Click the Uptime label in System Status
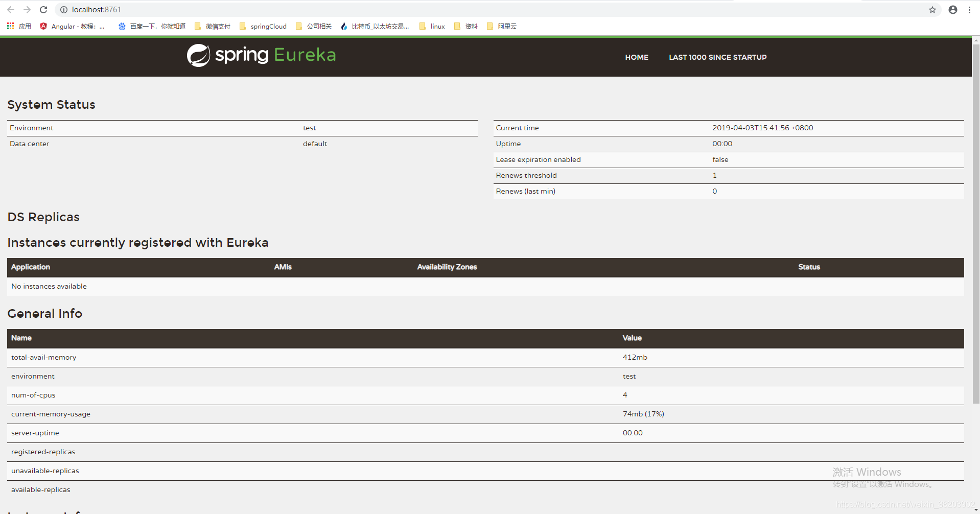 [508, 144]
